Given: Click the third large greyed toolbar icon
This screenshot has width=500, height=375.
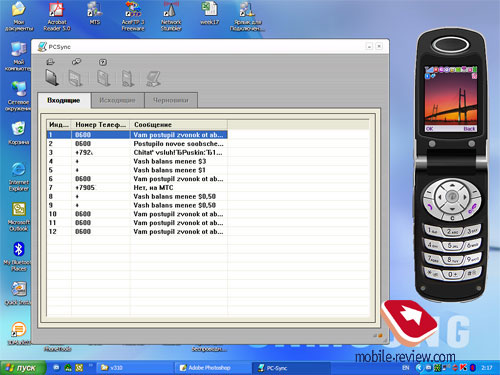Looking at the screenshot, I should point(104,78).
